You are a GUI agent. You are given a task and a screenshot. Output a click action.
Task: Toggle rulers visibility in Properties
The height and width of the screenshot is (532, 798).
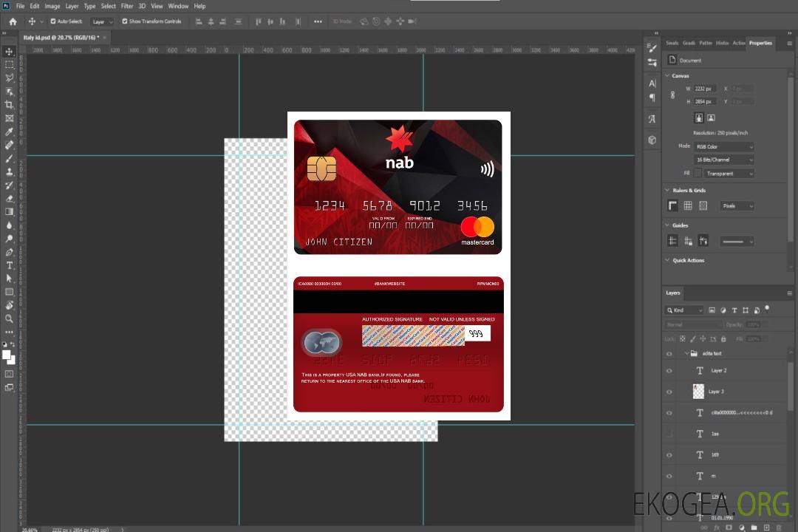pos(673,205)
